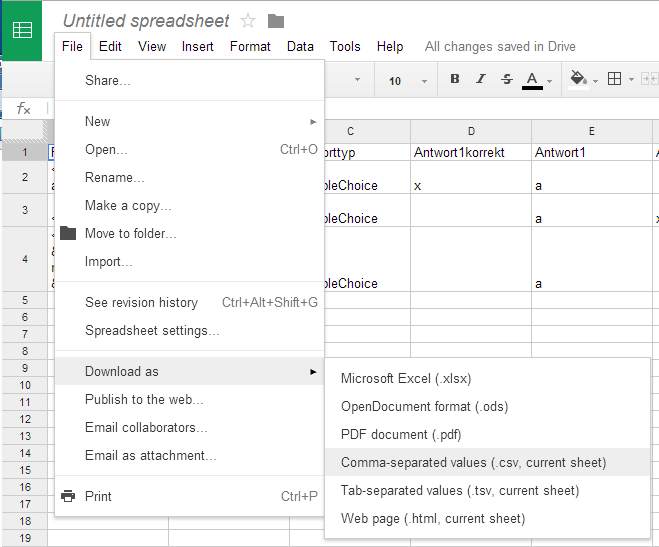The image size is (659, 547).
Task: Open the View menu
Action: click(x=152, y=46)
